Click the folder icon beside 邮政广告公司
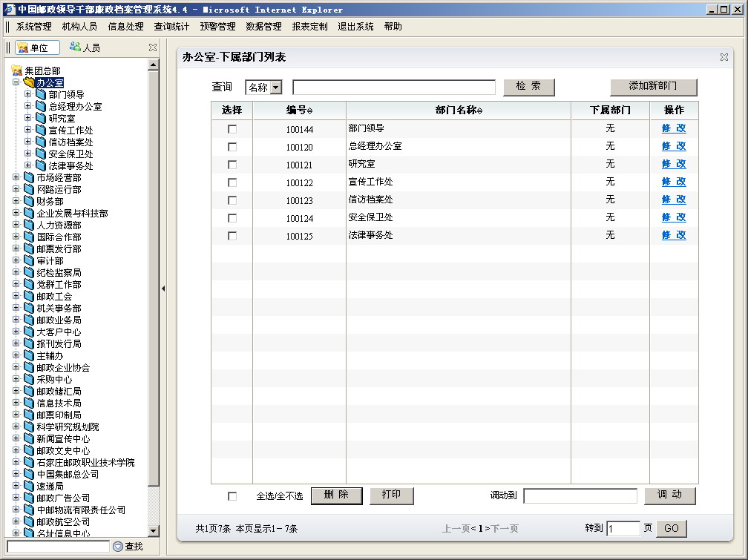 coord(29,498)
